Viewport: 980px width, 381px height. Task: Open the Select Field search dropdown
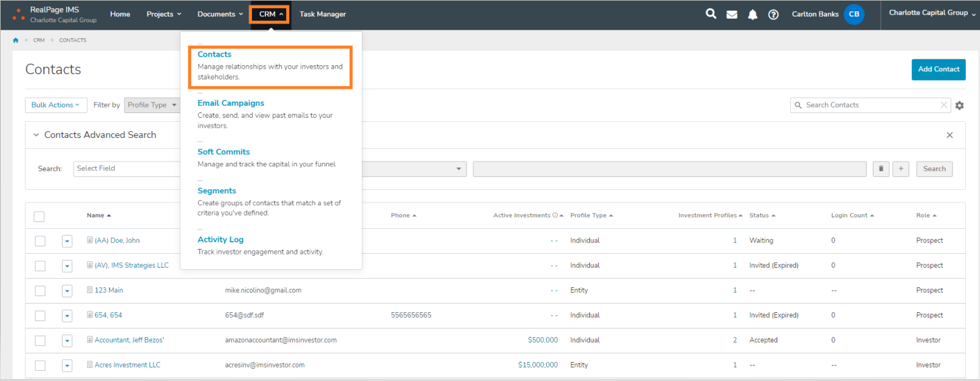tap(127, 168)
